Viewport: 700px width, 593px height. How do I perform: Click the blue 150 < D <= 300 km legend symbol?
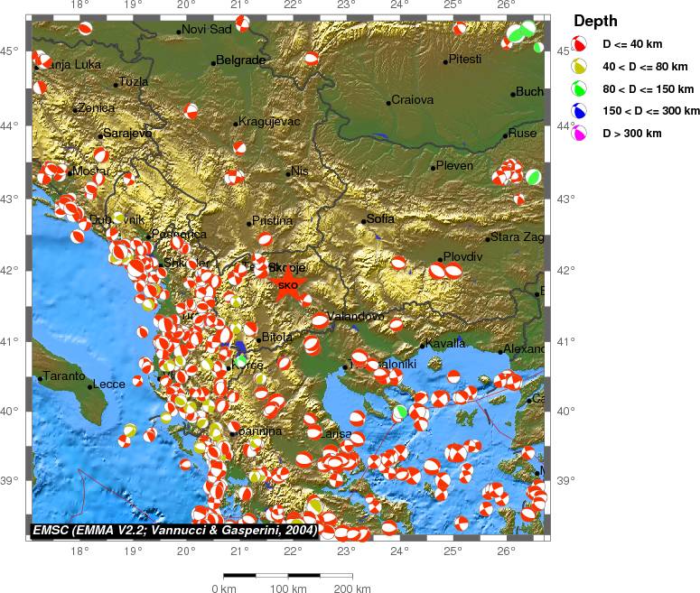[579, 111]
